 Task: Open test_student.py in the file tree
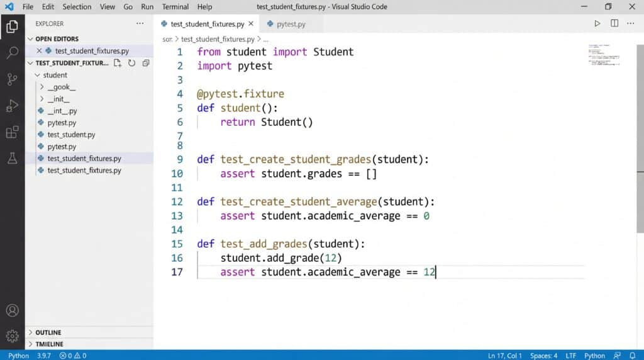(71, 135)
